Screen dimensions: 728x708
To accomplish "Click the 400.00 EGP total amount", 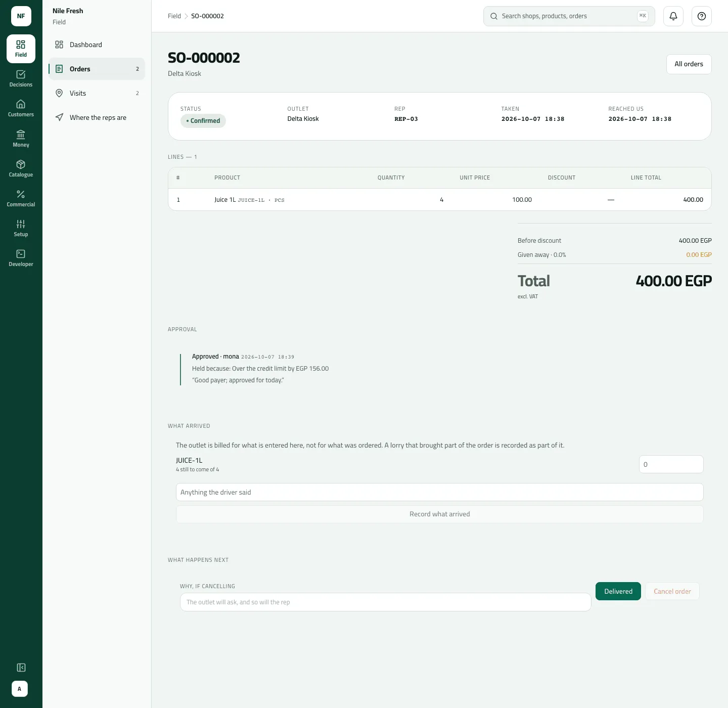I will [674, 281].
